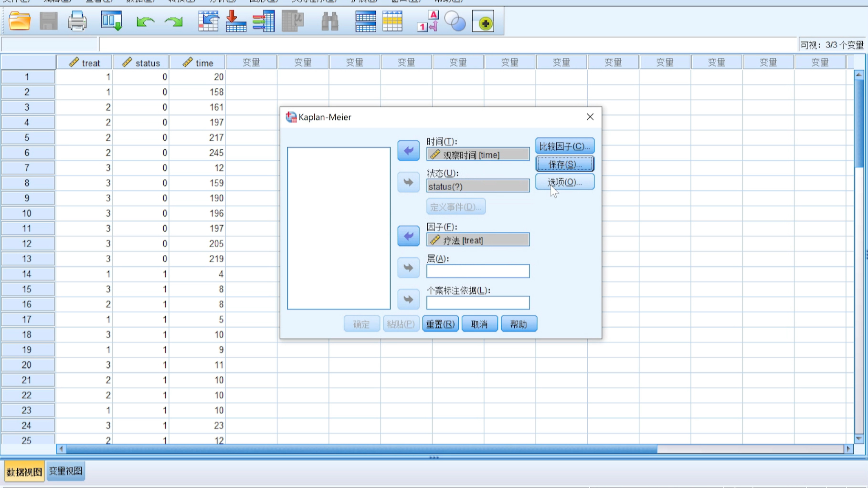Screen dimensions: 868x488
Task: Select the status(?) entry in the Status field
Action: [478, 186]
